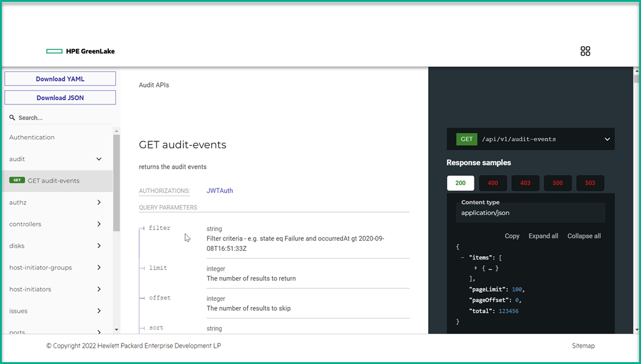Expand the authz section chevron
The width and height of the screenshot is (641, 364).
(x=99, y=202)
